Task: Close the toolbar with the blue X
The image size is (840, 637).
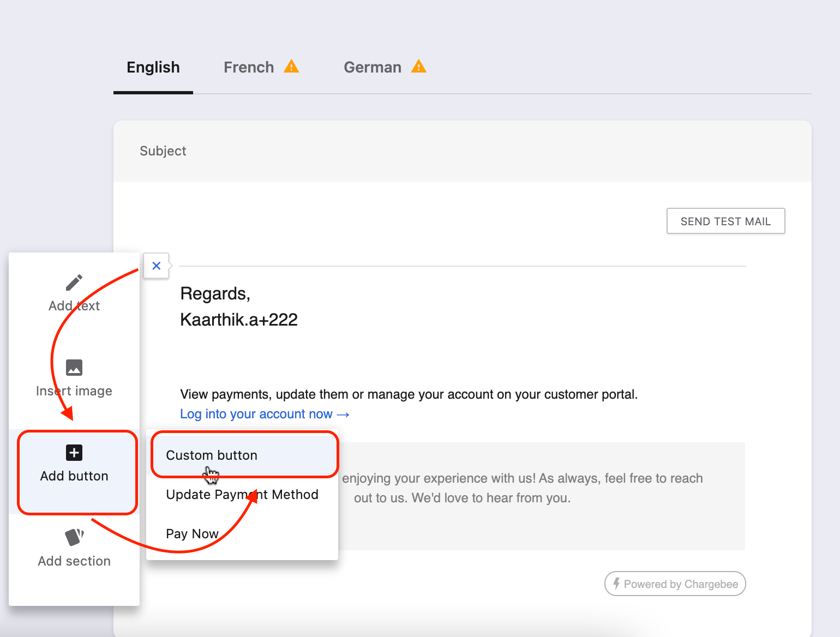Action: (157, 266)
